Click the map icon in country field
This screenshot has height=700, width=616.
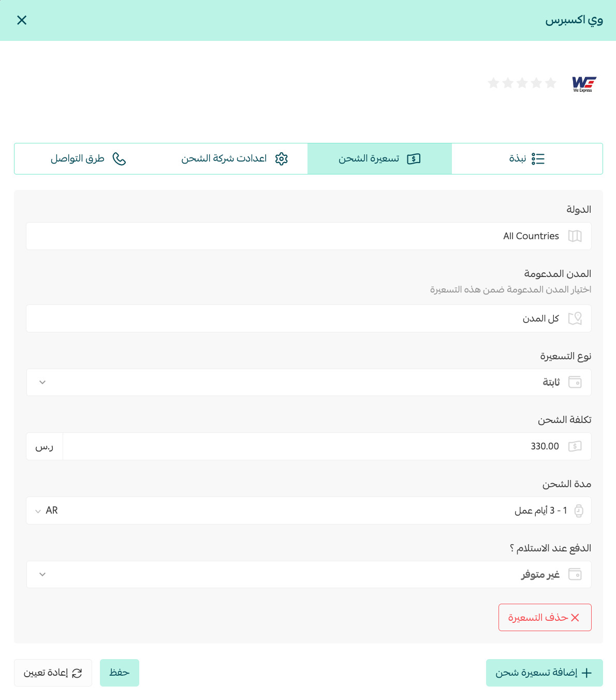coord(575,236)
